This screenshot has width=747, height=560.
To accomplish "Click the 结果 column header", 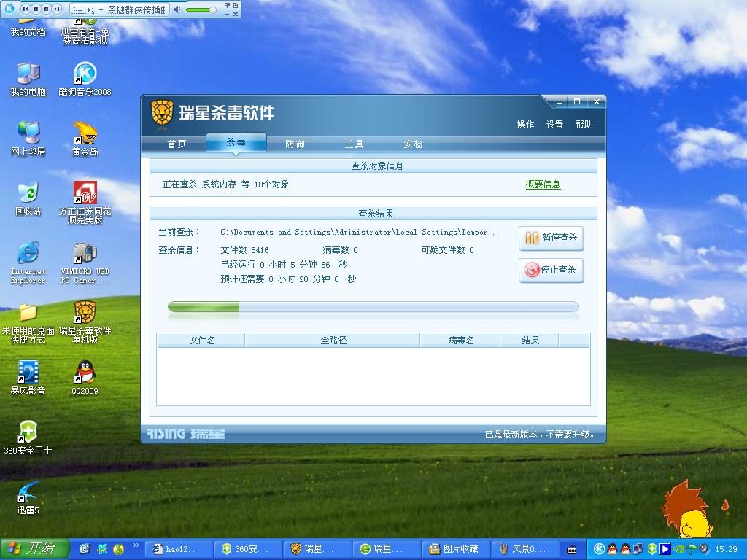I will pos(530,340).
